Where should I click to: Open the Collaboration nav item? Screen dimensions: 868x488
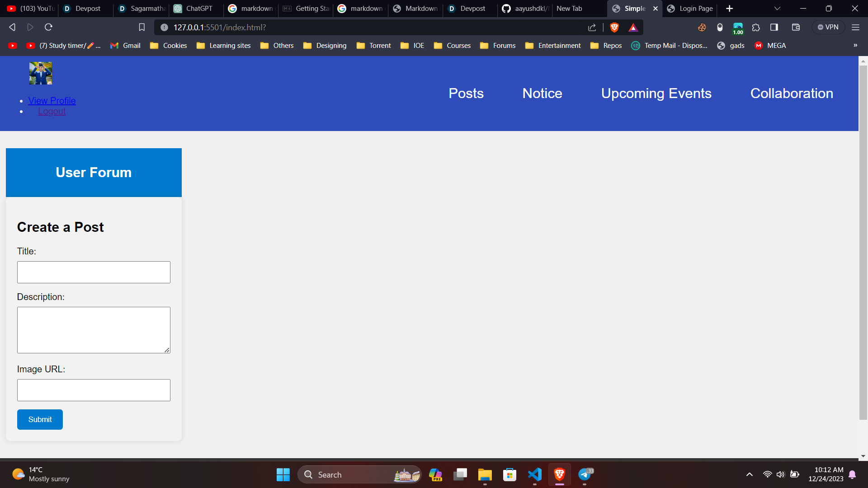coord(791,94)
